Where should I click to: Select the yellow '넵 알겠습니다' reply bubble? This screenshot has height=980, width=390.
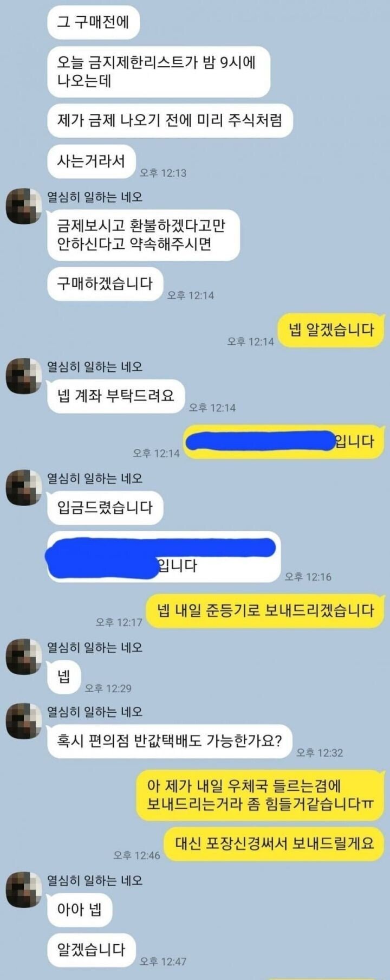click(331, 330)
